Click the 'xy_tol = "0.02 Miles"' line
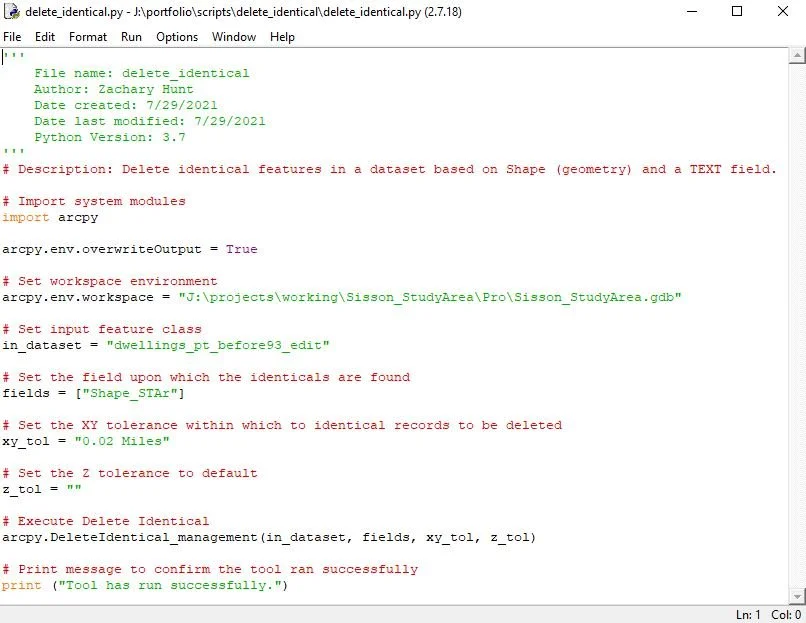806x623 pixels. coord(85,441)
